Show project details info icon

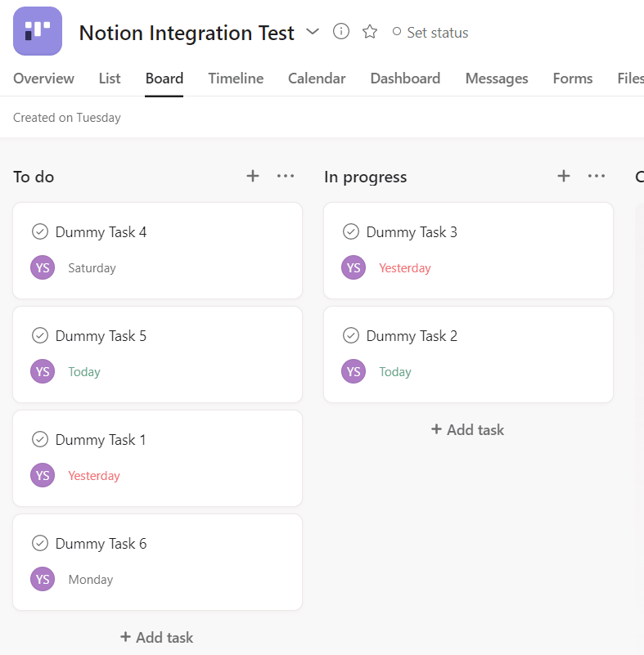341,32
